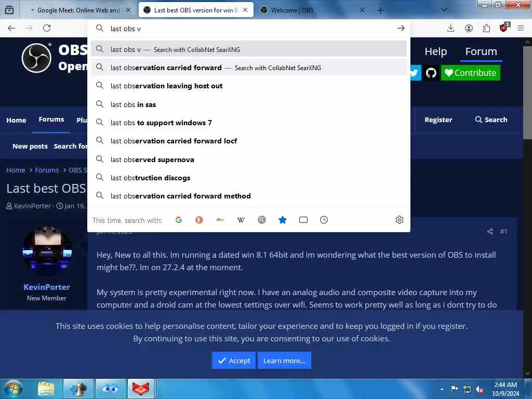This screenshot has height=399, width=532.
Task: Open a new tab with plus icon
Action: (x=380, y=10)
